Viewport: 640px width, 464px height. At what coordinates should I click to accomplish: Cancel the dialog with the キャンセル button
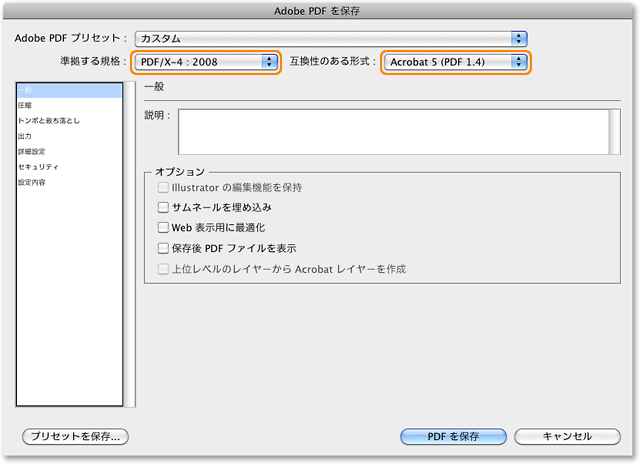click(x=567, y=436)
